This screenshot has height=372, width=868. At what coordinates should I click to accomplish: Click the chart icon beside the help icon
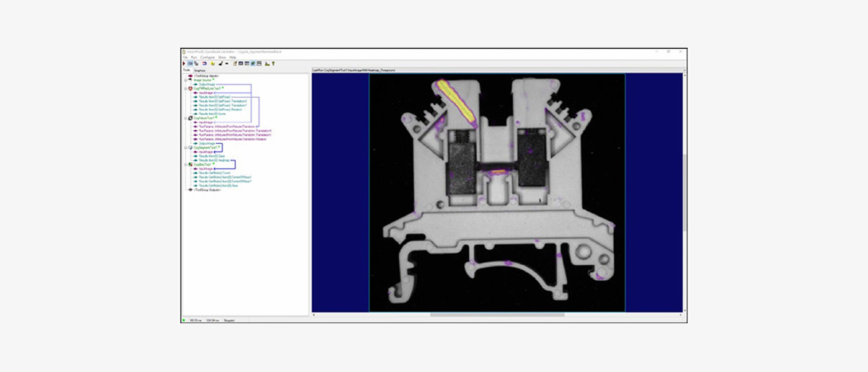click(267, 63)
